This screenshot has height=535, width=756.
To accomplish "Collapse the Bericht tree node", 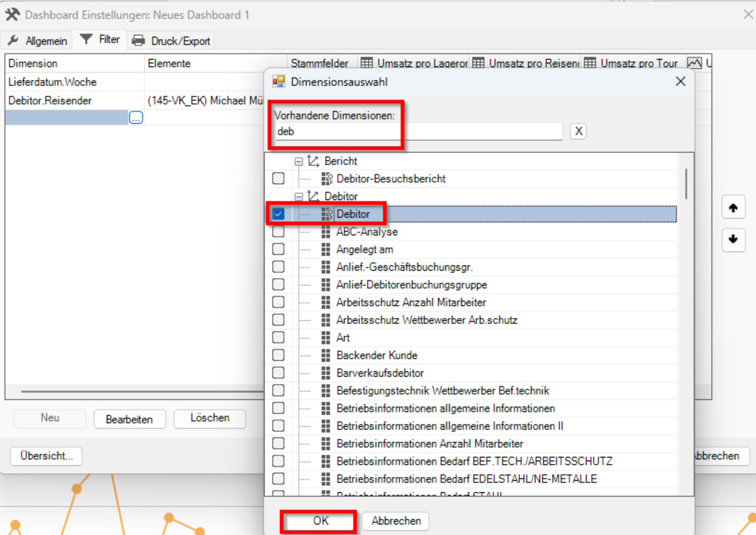I will tap(299, 161).
